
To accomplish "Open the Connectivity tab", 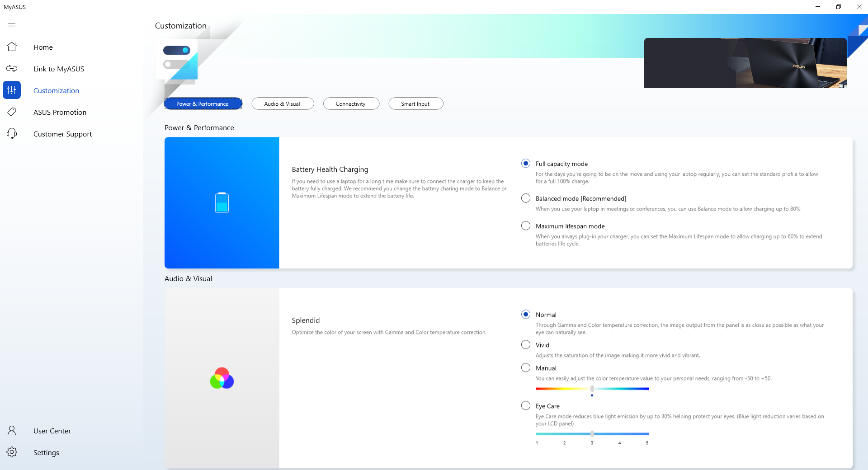I will [351, 103].
